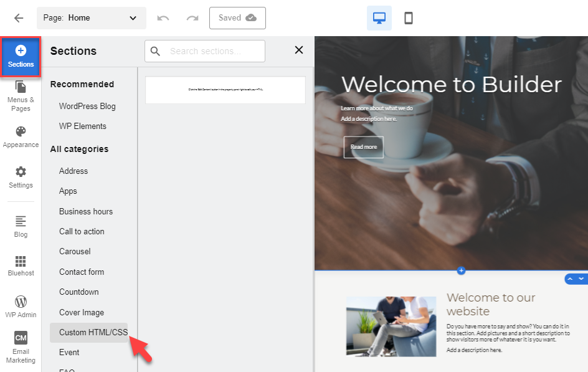Click the Read more button
The image size is (588, 372).
pyautogui.click(x=364, y=147)
